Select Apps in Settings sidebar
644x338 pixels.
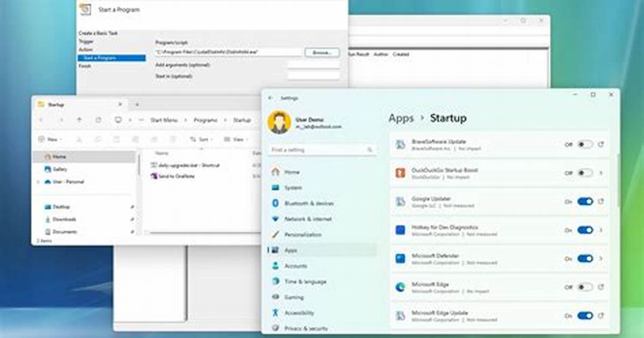coord(321,250)
